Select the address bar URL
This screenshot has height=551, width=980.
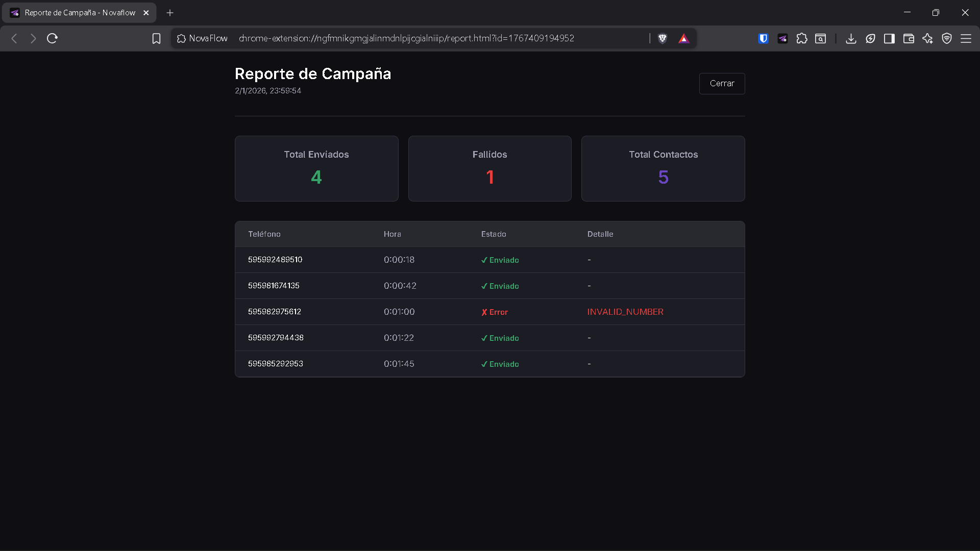click(406, 38)
